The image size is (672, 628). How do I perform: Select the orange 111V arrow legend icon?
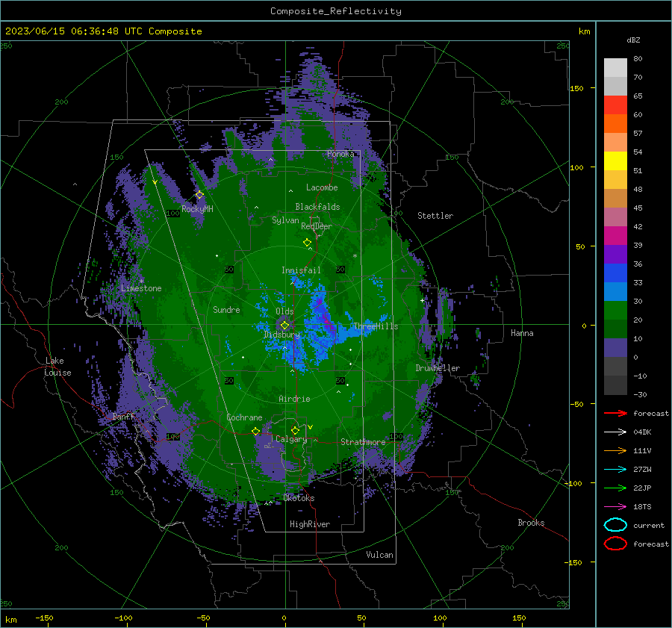click(x=615, y=450)
